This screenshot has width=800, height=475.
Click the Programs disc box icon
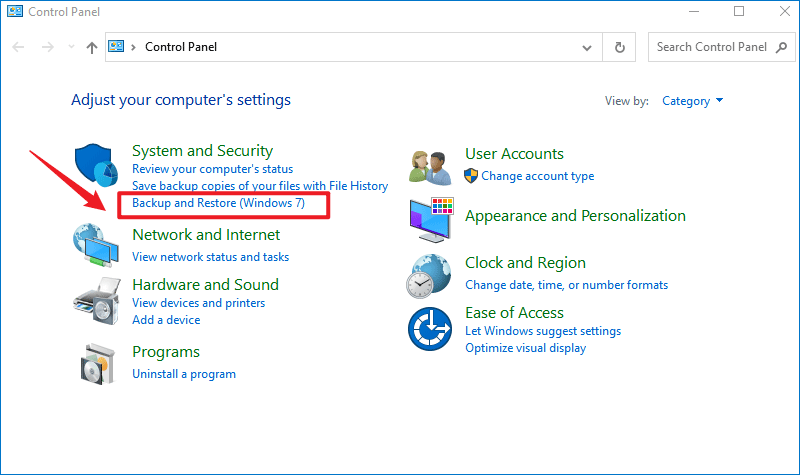click(x=98, y=364)
